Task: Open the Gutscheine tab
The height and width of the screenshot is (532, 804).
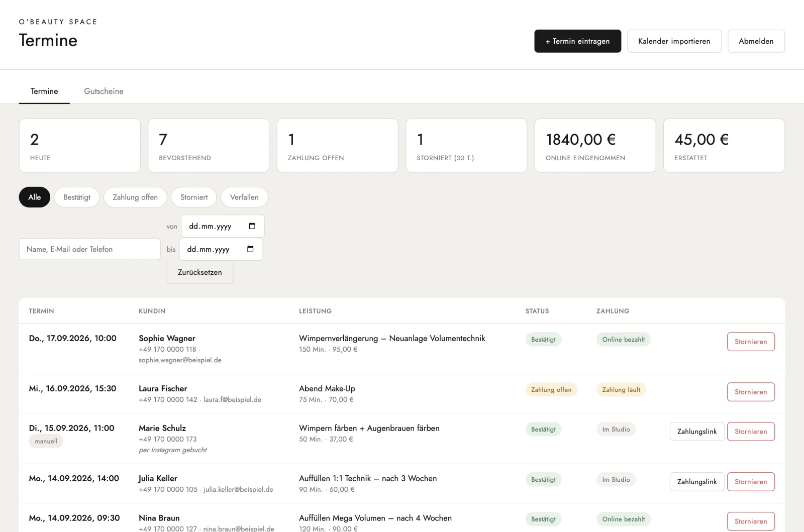Action: coord(104,91)
